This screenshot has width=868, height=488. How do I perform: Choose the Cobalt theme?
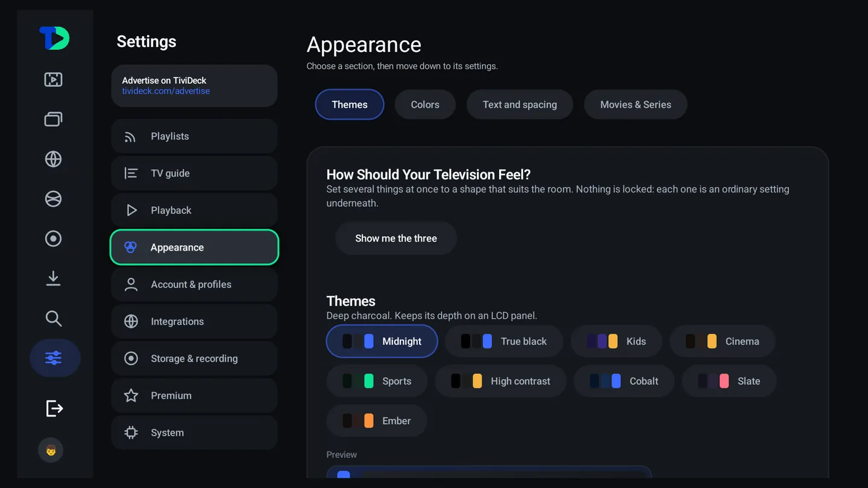[624, 381]
